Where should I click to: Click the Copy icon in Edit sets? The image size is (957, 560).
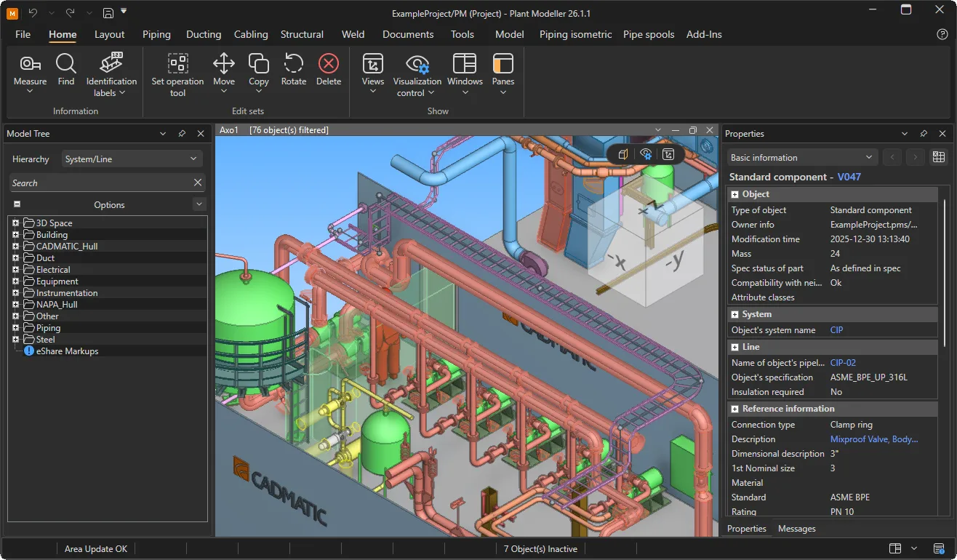point(259,63)
